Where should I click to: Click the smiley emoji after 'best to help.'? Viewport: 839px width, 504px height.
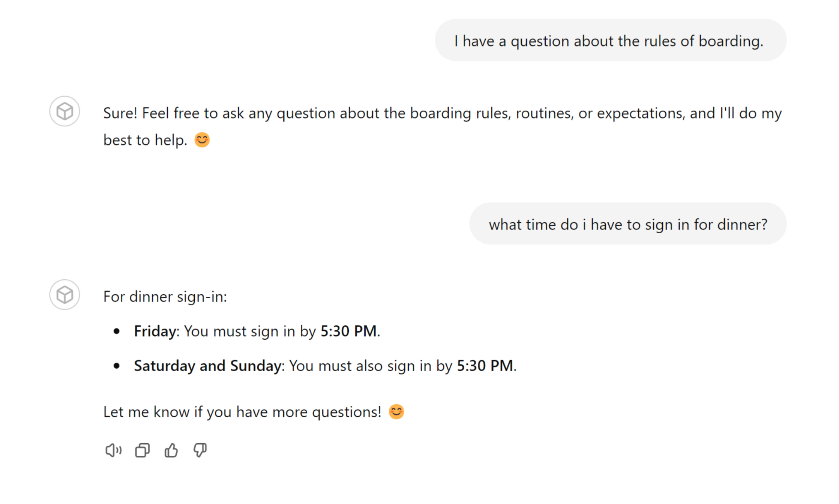pyautogui.click(x=202, y=140)
